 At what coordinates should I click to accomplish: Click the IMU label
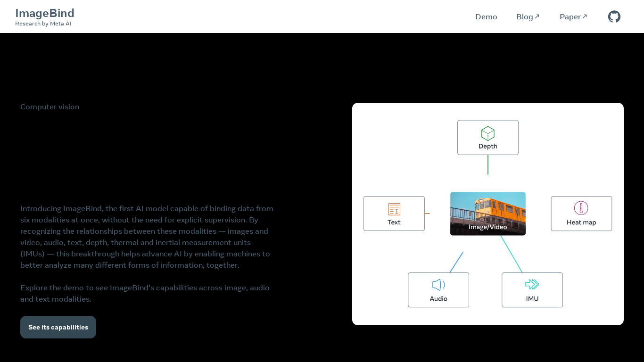pyautogui.click(x=532, y=299)
